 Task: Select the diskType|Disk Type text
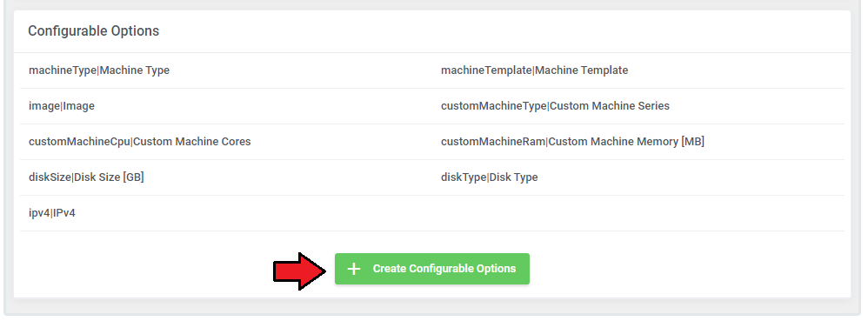click(x=490, y=177)
